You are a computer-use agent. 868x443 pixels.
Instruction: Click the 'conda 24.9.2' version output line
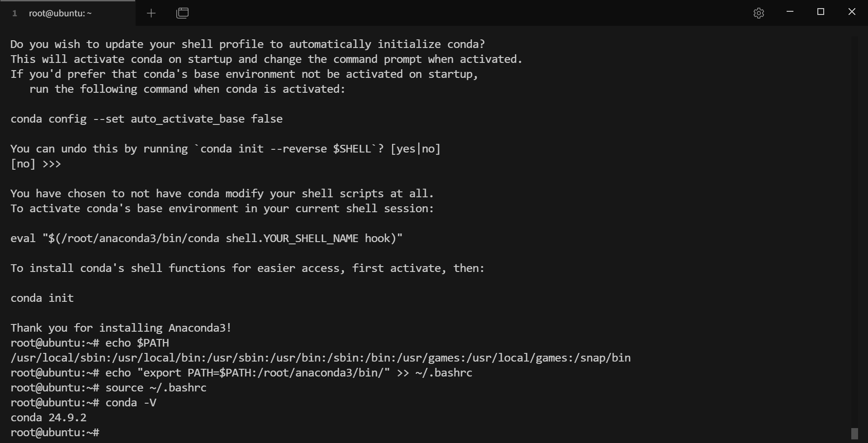(x=48, y=418)
